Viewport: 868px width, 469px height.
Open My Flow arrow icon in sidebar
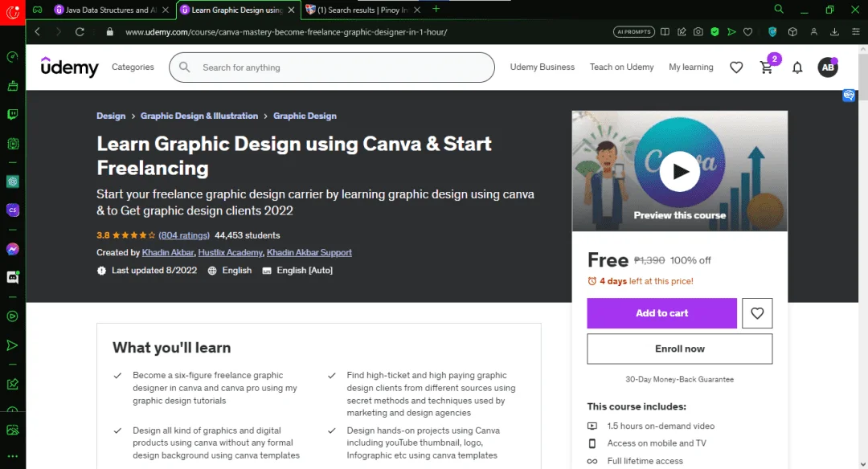point(12,345)
